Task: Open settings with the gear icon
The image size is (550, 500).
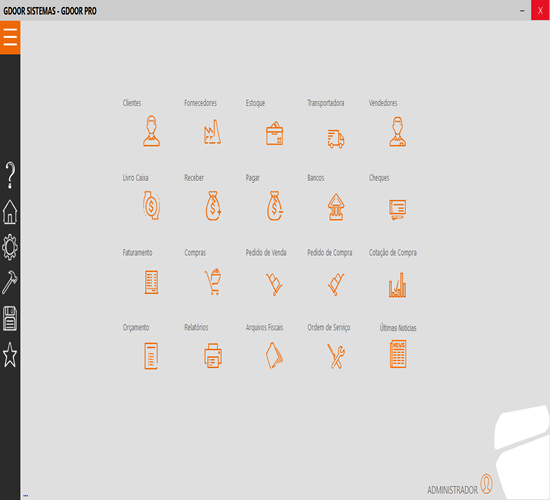Action: coord(10,247)
